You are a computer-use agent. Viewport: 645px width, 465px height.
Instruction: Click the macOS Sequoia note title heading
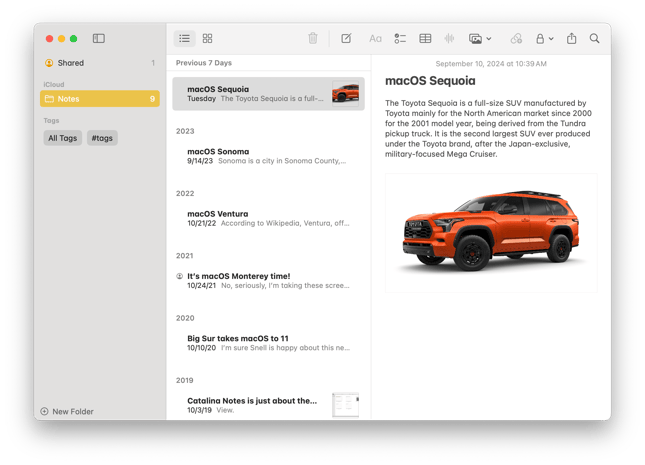click(x=430, y=81)
